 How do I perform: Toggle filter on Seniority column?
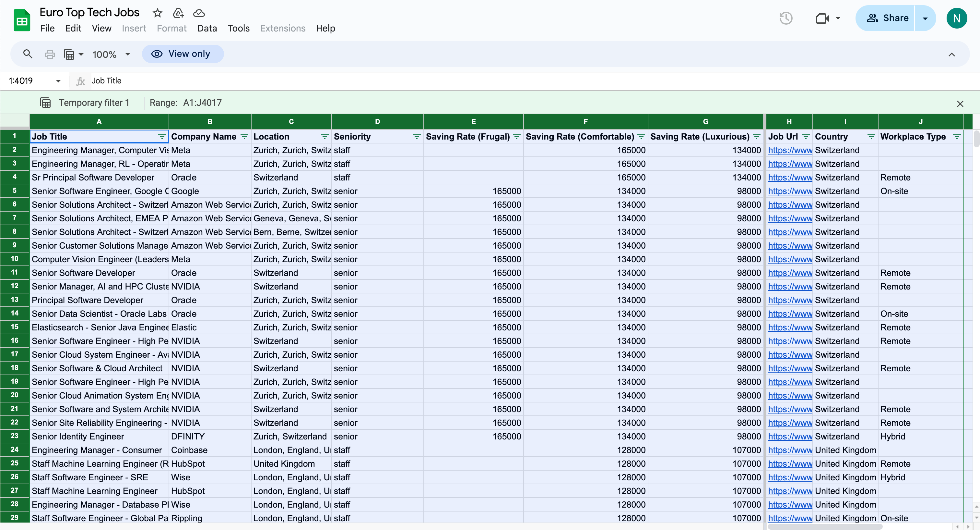(x=417, y=137)
